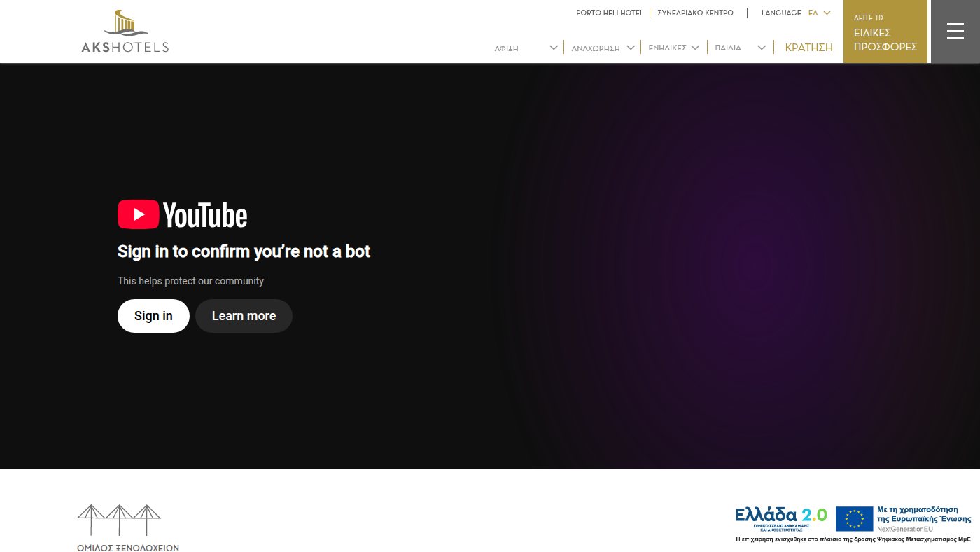Click the YouTube Sign in button
Viewport: 980px width, 552px height.
pos(153,316)
